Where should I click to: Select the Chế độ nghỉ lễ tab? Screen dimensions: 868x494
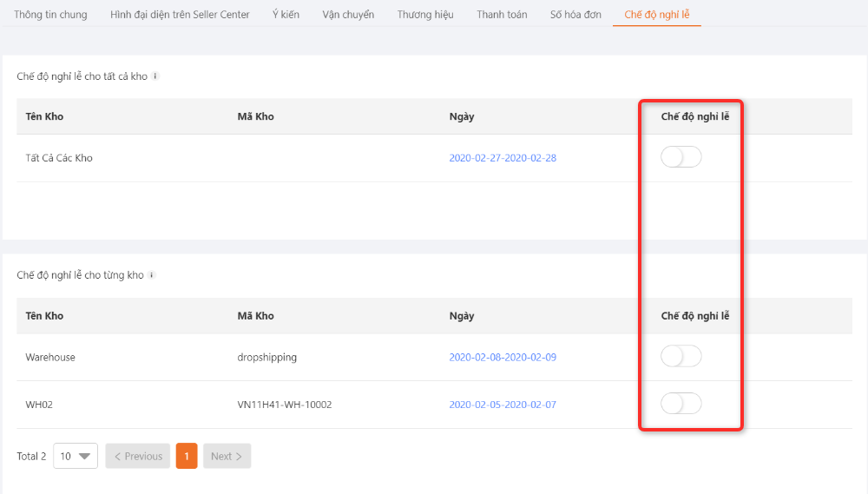click(656, 15)
